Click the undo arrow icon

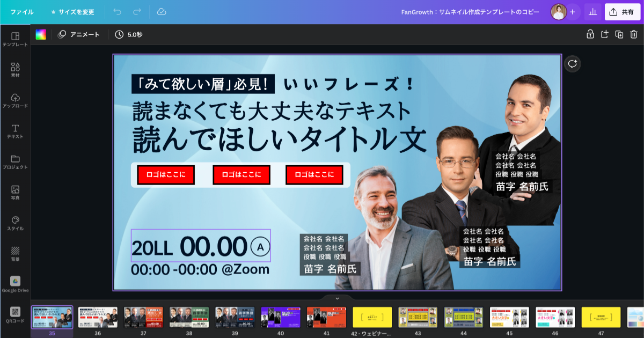[118, 12]
